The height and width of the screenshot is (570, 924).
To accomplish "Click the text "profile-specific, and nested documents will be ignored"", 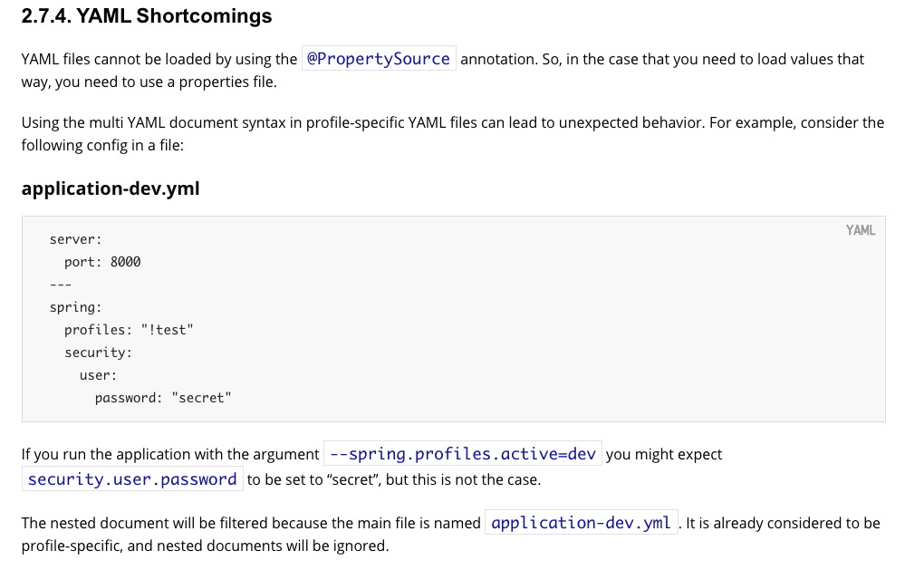I will [x=205, y=546].
